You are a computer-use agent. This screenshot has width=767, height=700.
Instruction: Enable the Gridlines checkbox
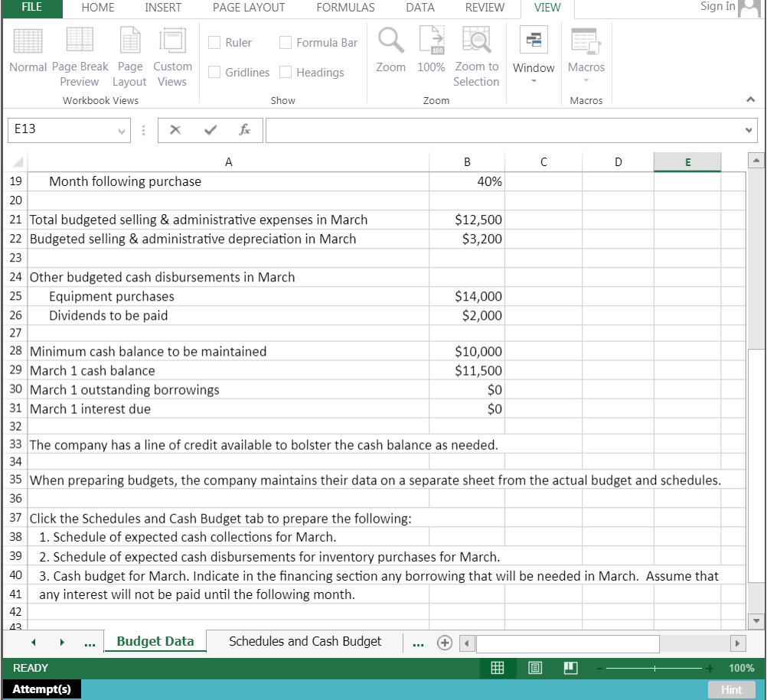(x=215, y=72)
